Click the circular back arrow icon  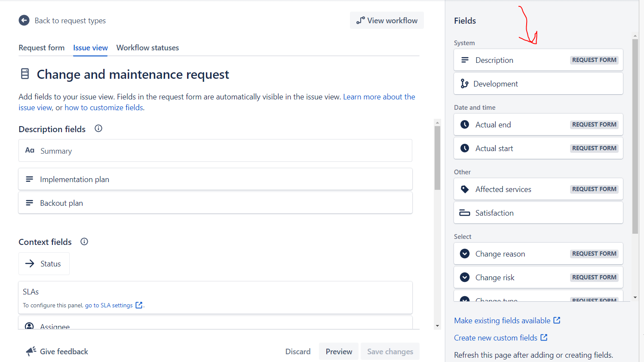click(x=24, y=20)
